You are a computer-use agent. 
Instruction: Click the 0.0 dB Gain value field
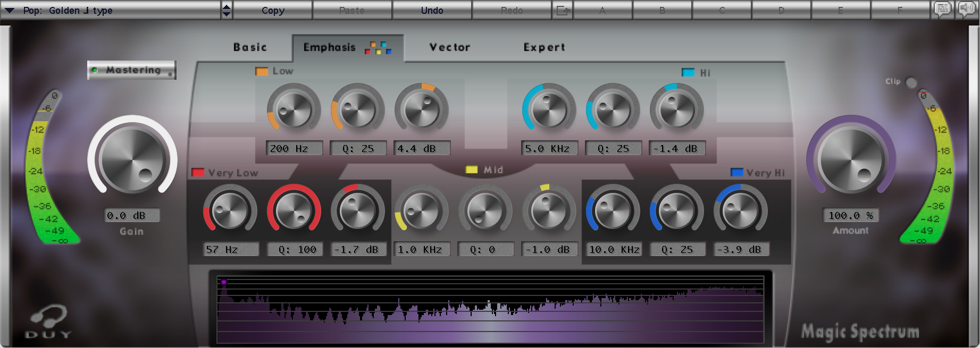(x=132, y=215)
